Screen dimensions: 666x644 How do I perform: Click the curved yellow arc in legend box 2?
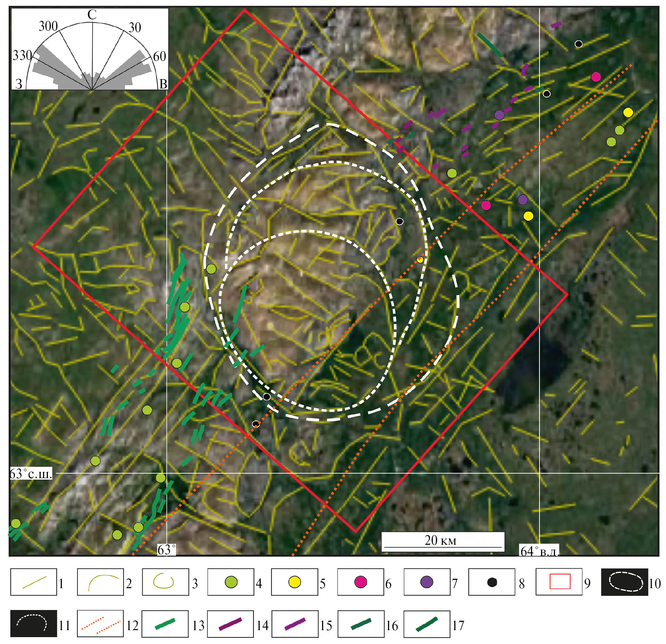click(x=101, y=582)
